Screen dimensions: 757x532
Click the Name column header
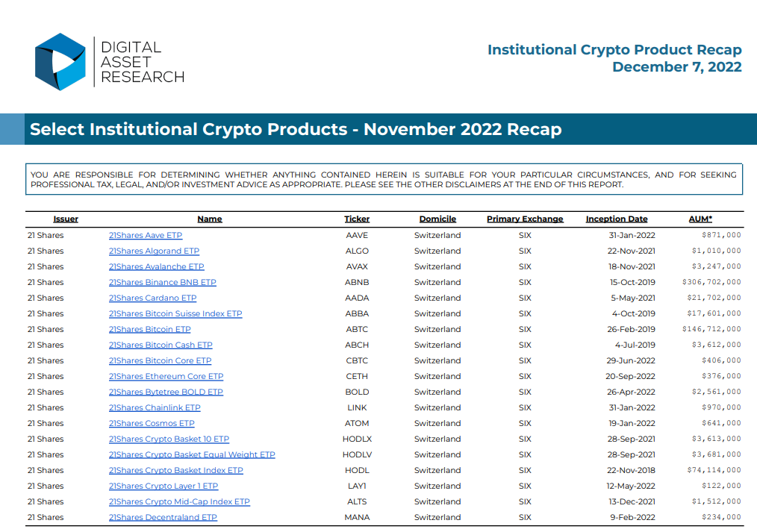210,219
